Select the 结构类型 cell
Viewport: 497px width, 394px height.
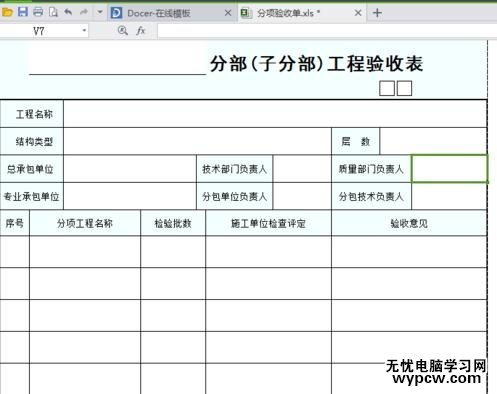tap(32, 141)
